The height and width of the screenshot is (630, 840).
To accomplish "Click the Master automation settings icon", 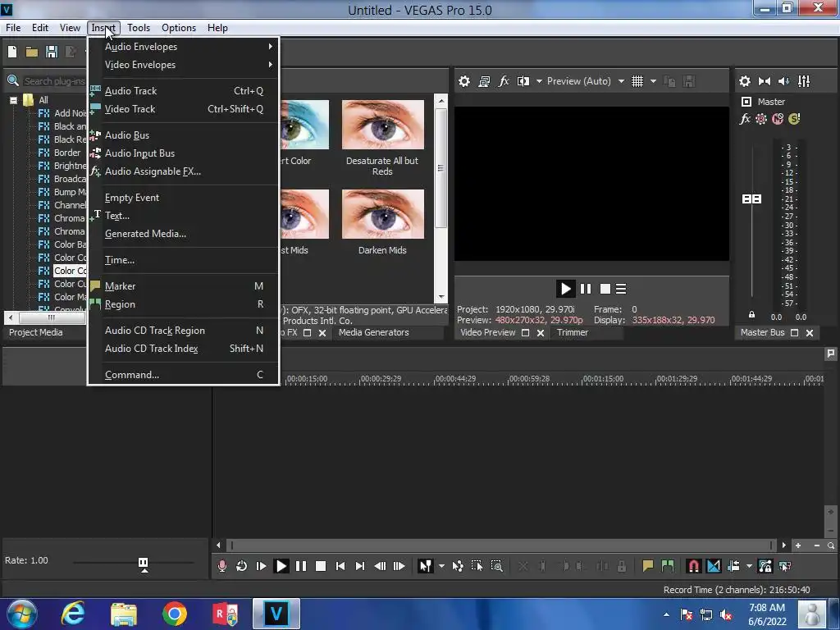I will pyautogui.click(x=761, y=119).
